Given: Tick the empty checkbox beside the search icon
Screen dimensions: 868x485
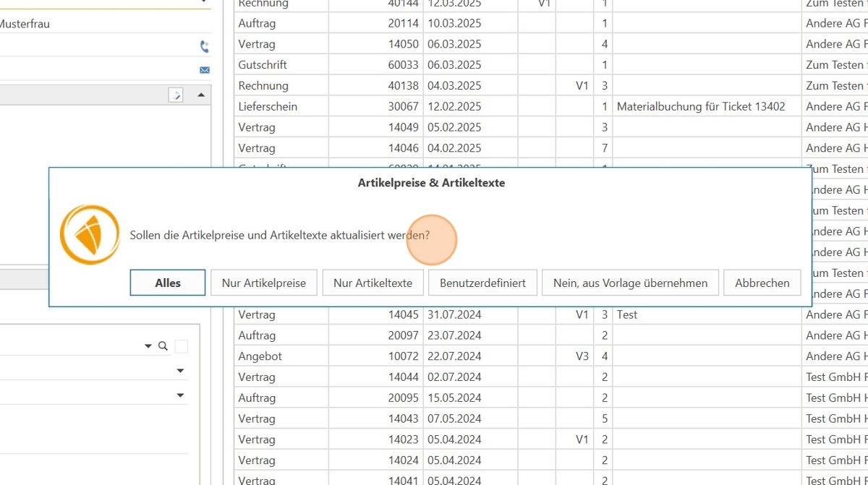Looking at the screenshot, I should click(181, 347).
